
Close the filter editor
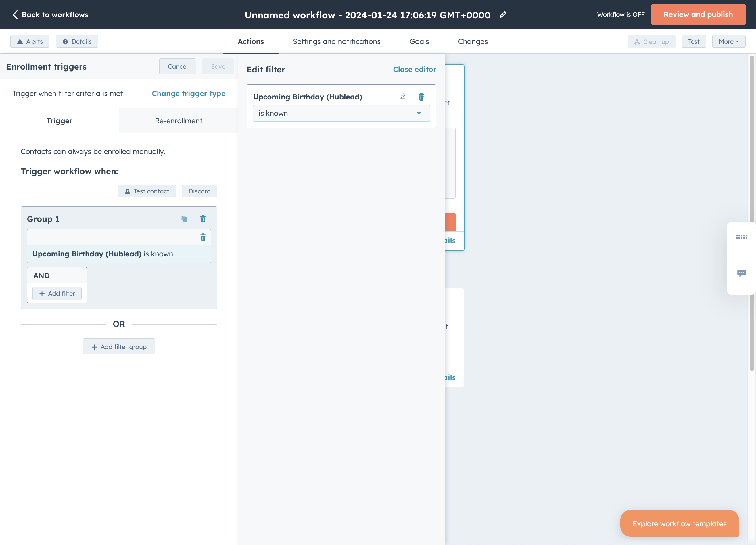coord(414,69)
